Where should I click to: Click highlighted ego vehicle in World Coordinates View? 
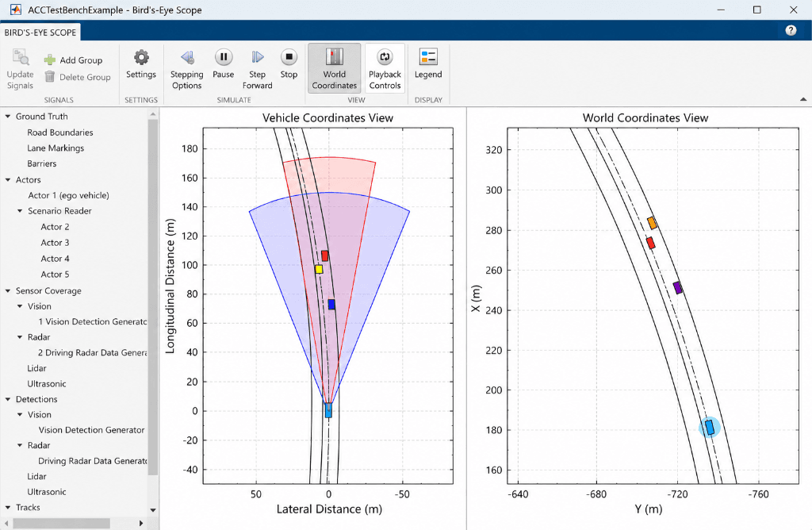(710, 428)
